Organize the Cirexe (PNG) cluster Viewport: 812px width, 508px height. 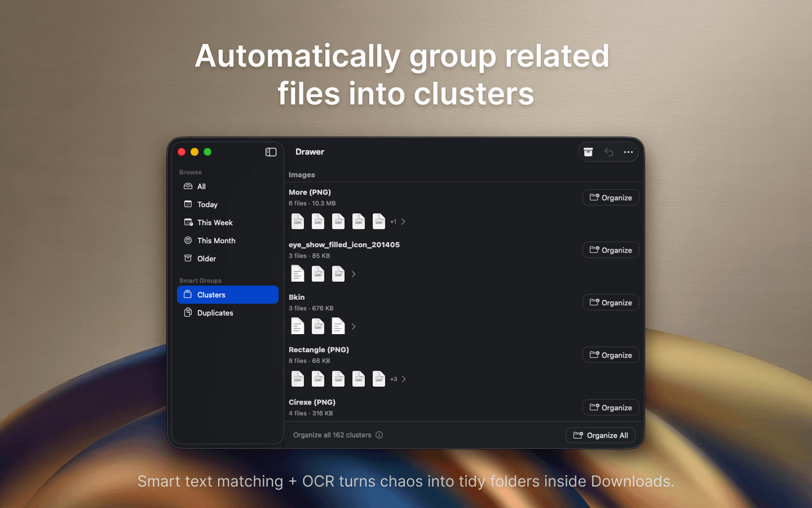point(611,408)
